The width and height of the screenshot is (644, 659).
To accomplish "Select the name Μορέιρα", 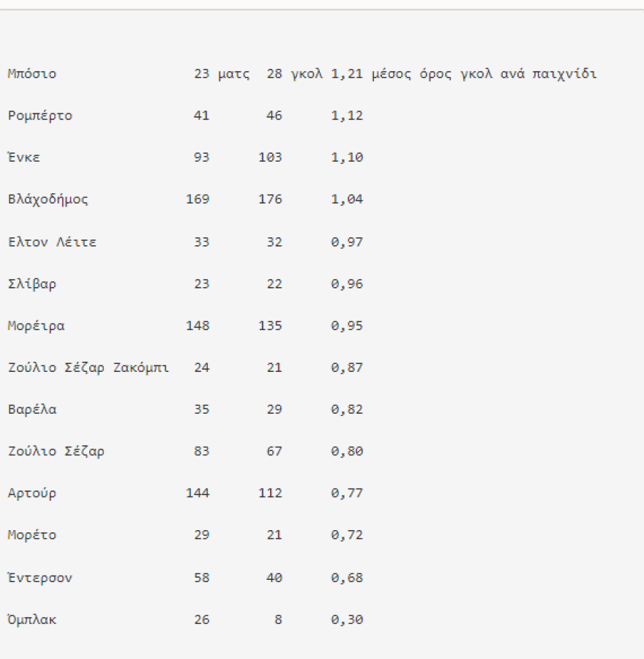I will tap(37, 326).
